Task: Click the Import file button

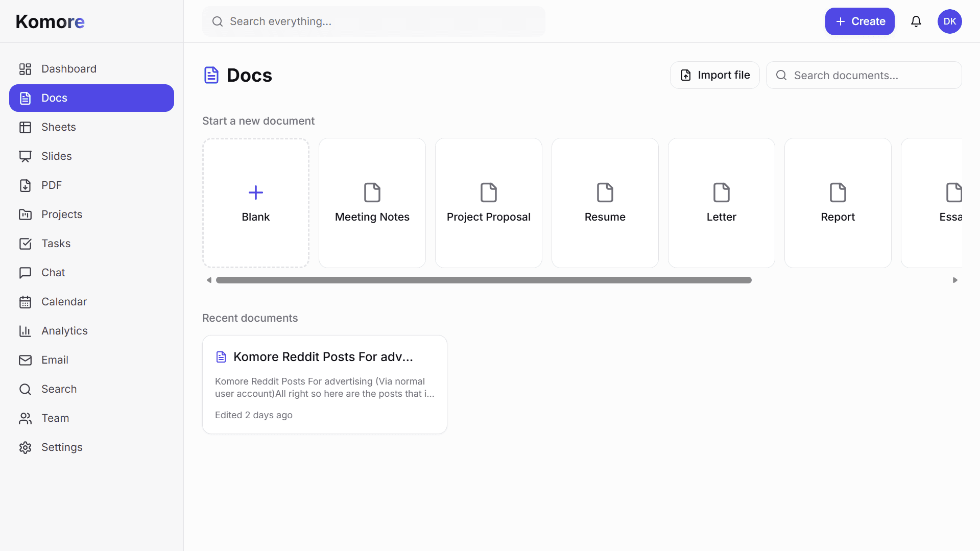Action: click(x=714, y=75)
